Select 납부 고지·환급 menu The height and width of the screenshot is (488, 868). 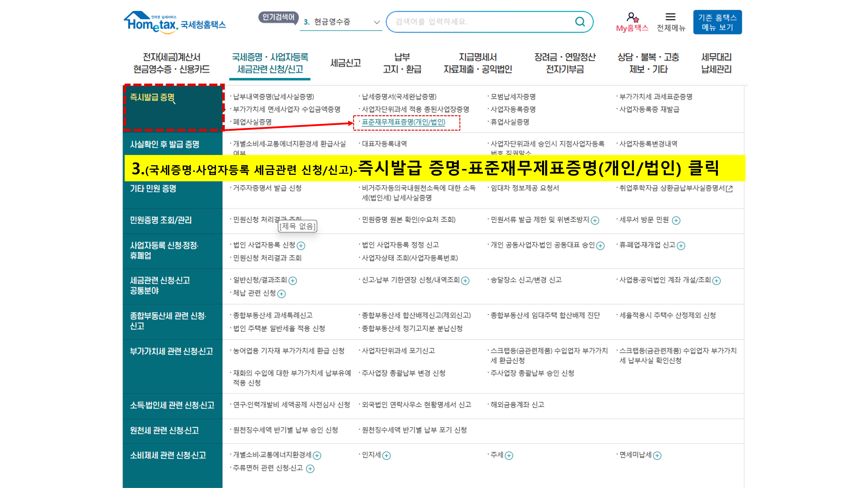402,63
